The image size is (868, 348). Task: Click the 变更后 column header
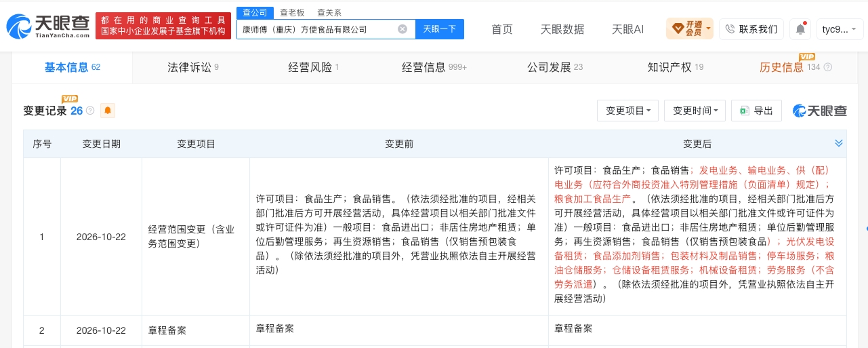[697, 144]
